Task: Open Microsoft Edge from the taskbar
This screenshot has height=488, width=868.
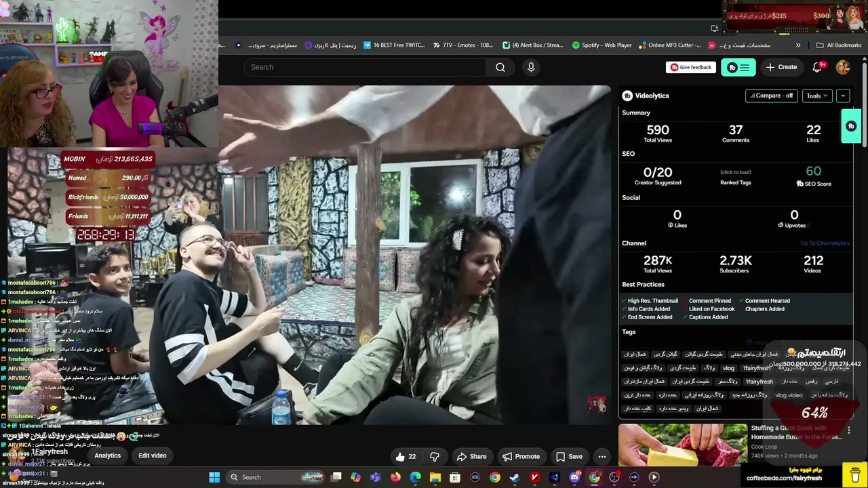Action: [x=415, y=477]
